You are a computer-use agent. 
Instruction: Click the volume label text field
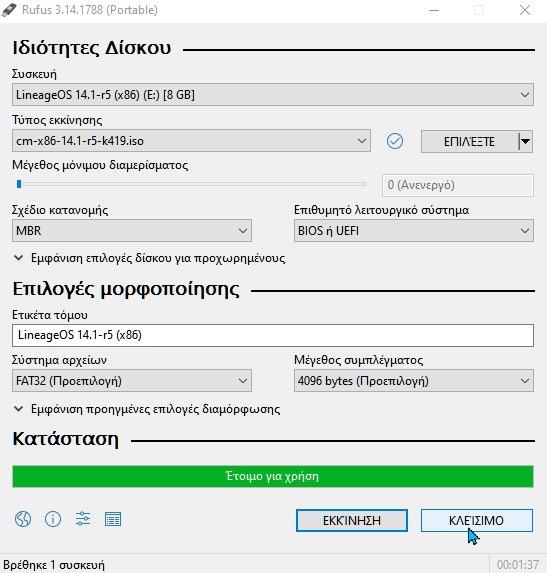273,335
